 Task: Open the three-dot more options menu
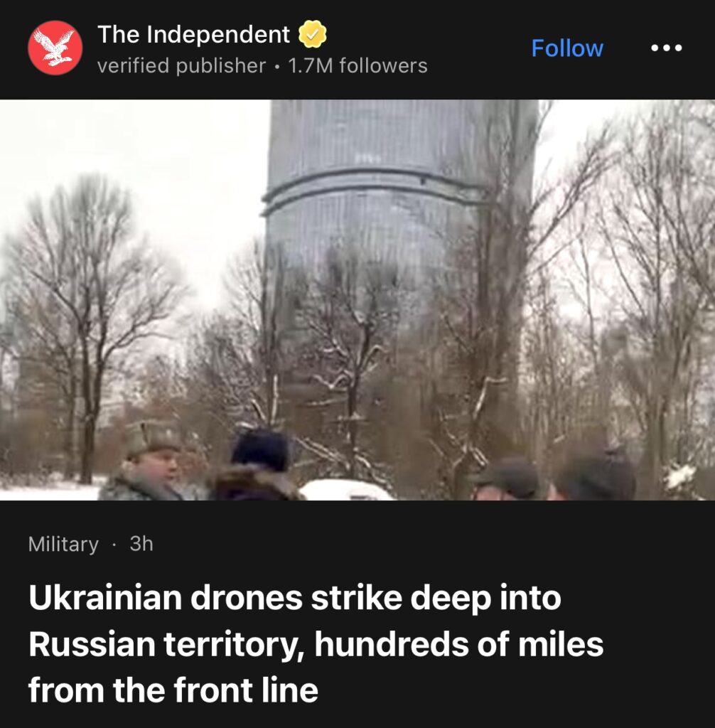pos(666,48)
